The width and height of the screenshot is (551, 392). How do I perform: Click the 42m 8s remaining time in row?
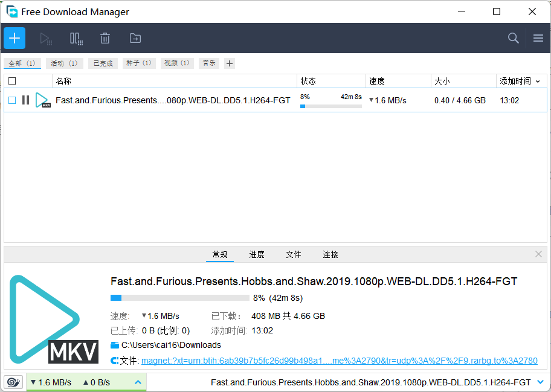click(x=351, y=97)
